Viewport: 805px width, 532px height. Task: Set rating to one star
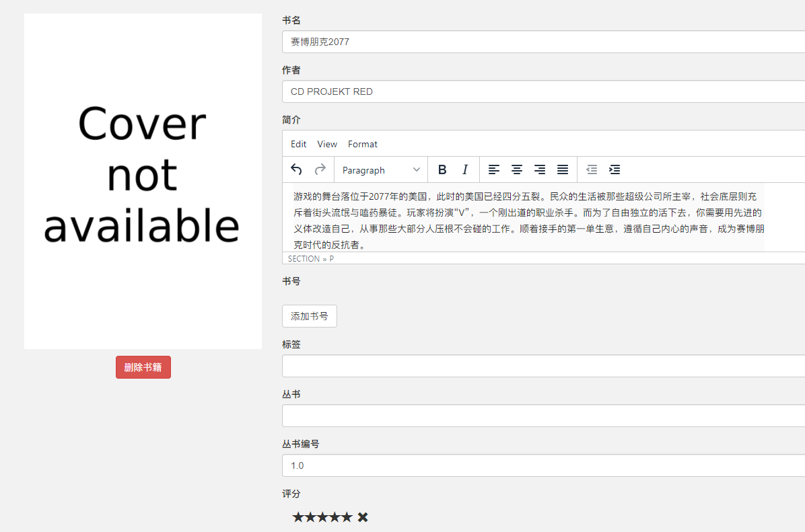tap(298, 517)
